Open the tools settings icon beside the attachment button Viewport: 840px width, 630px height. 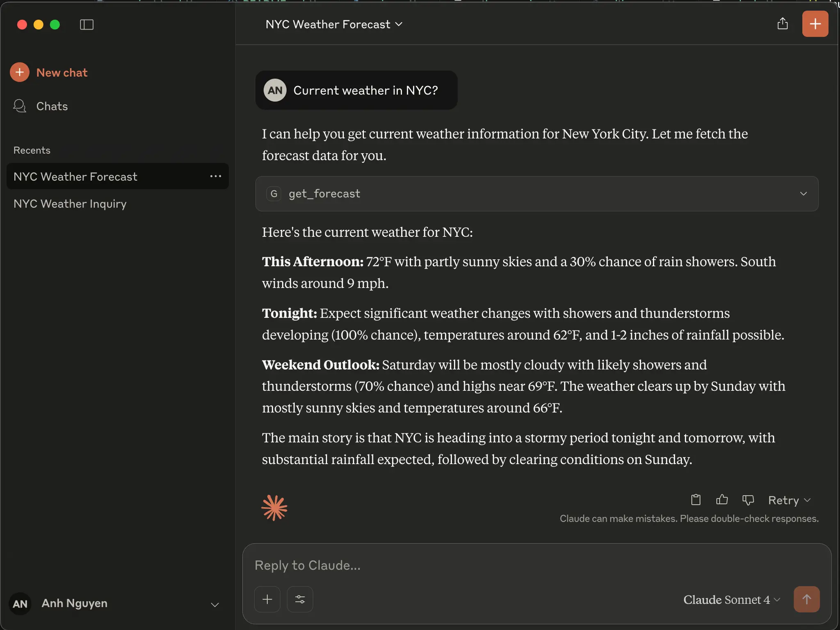click(x=299, y=599)
